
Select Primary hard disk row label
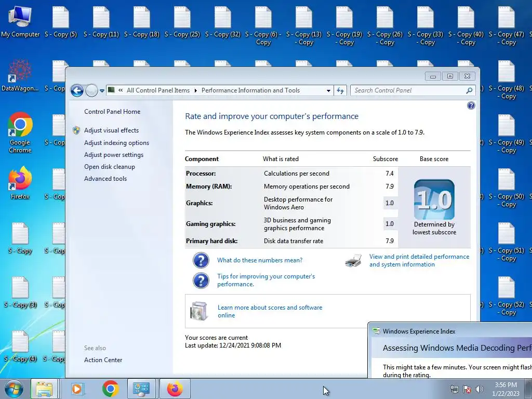pos(212,241)
